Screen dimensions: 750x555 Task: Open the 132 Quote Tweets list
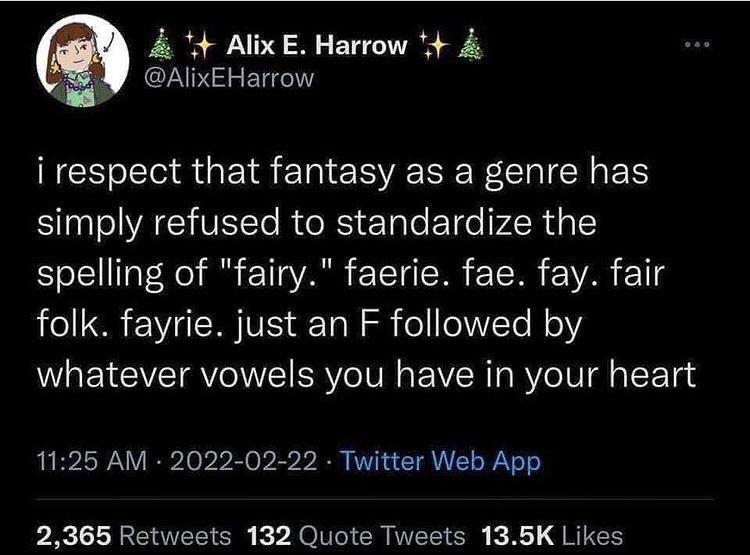pyautogui.click(x=356, y=535)
